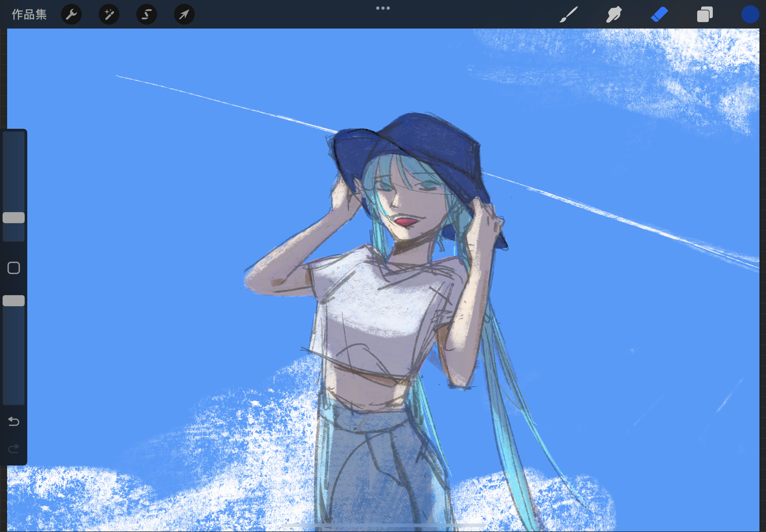Open the Layers panel
Image resolution: width=766 pixels, height=532 pixels.
point(705,14)
